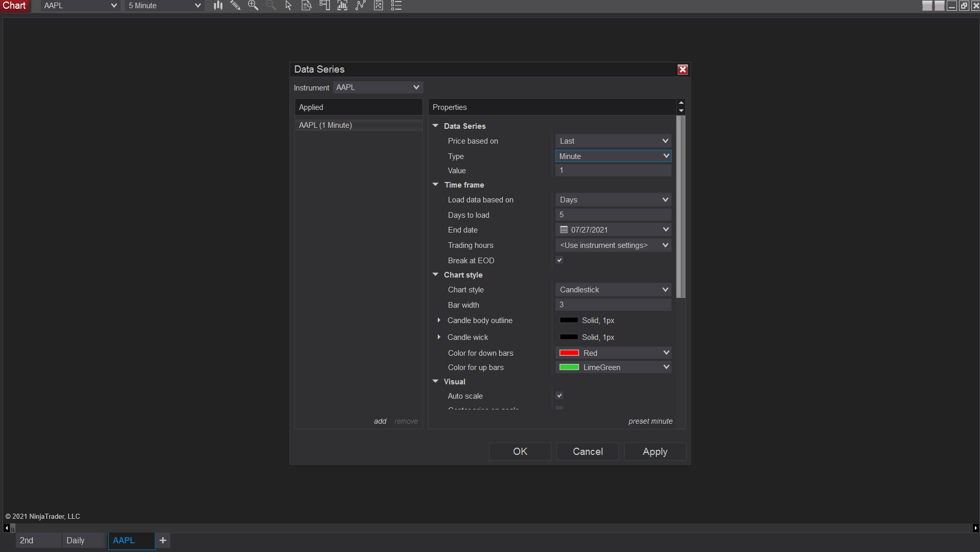Expand the Candle body outline settings
Image resolution: width=980 pixels, height=552 pixels.
(439, 320)
